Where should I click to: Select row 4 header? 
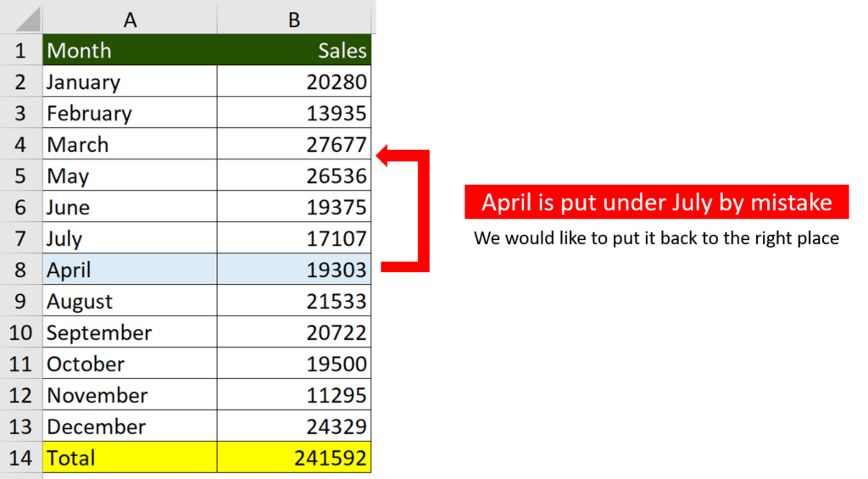coord(20,144)
